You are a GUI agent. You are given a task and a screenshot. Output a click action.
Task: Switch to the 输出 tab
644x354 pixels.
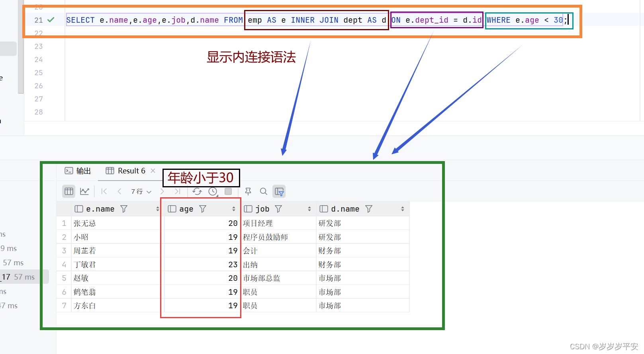(x=78, y=171)
